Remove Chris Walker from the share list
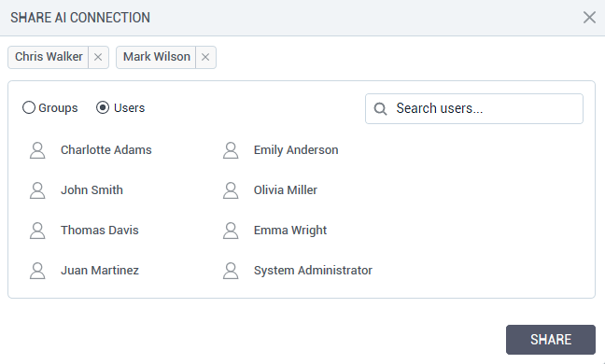Viewport: 605px width, 364px height. [x=98, y=58]
